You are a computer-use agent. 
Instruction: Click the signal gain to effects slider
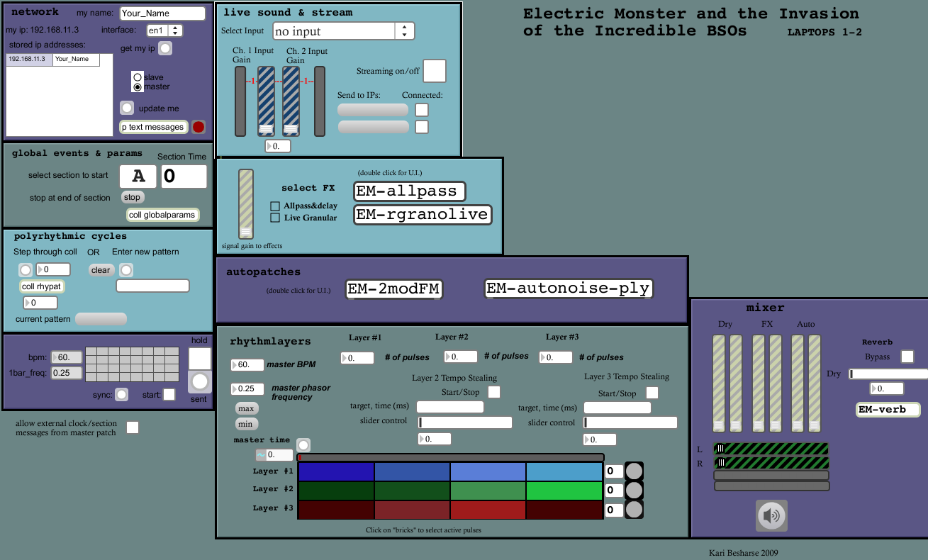pyautogui.click(x=246, y=203)
